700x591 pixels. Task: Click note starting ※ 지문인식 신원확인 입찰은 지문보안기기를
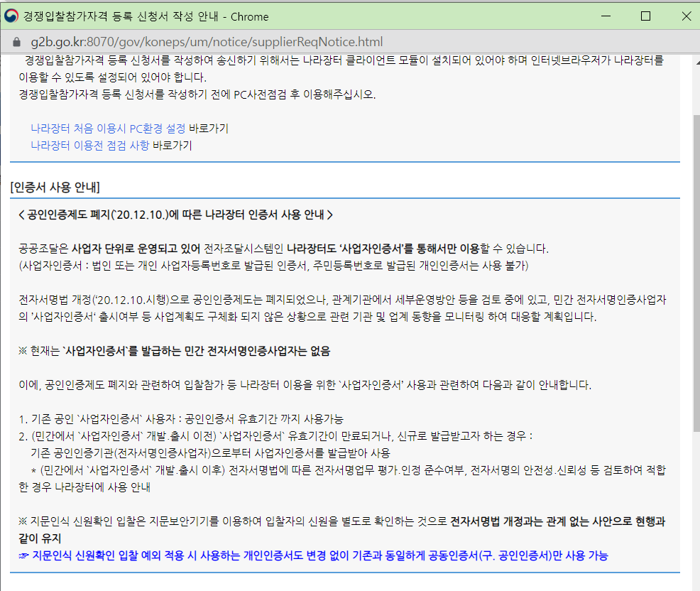[x=342, y=530]
